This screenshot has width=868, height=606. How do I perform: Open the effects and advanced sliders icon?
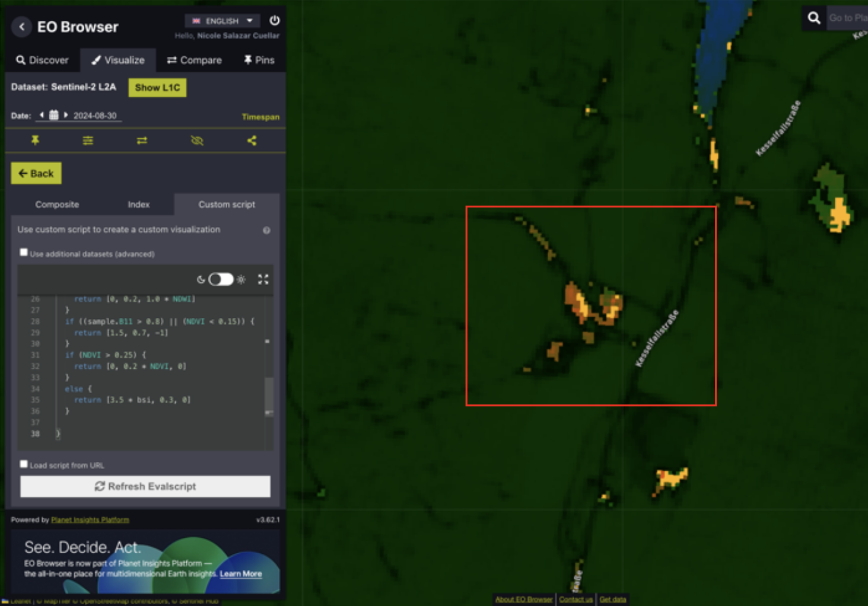click(x=88, y=141)
